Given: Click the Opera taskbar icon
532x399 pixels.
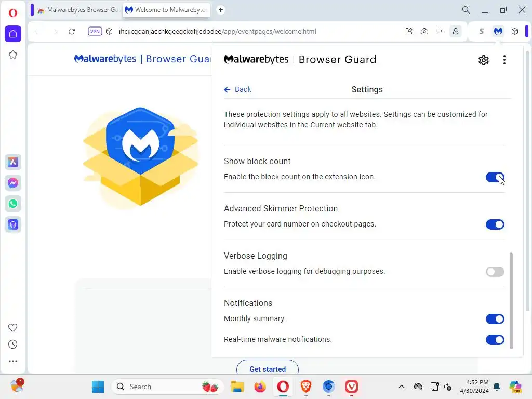Looking at the screenshot, I should (283, 387).
